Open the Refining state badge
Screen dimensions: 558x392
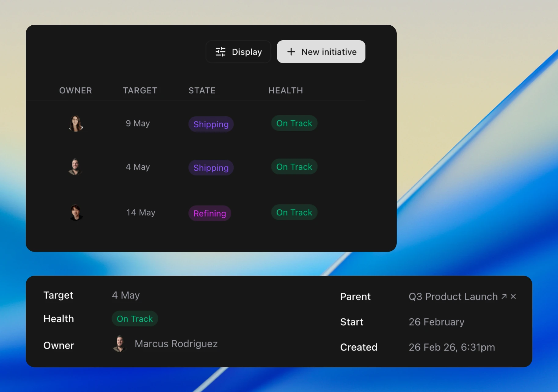210,213
